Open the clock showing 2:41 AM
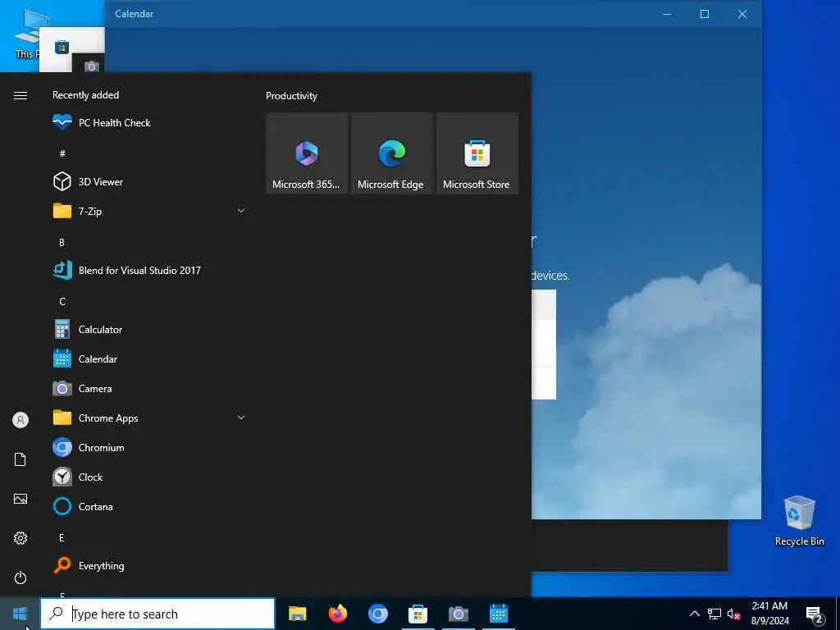840x630 pixels. (769, 614)
